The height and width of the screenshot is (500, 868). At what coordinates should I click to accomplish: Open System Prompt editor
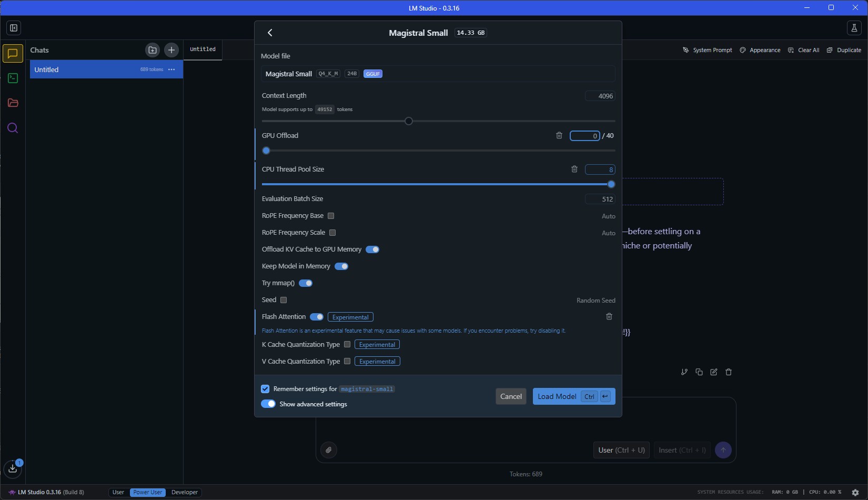(708, 50)
